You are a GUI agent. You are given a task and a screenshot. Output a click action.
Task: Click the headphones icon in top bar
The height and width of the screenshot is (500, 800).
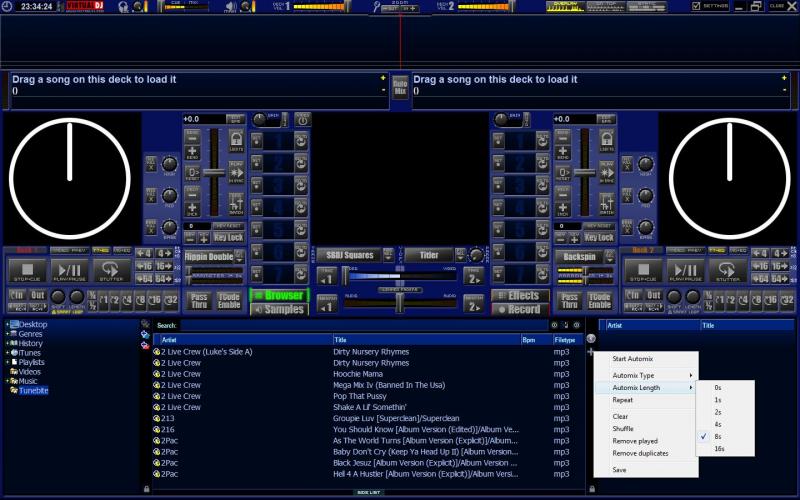[123, 6]
